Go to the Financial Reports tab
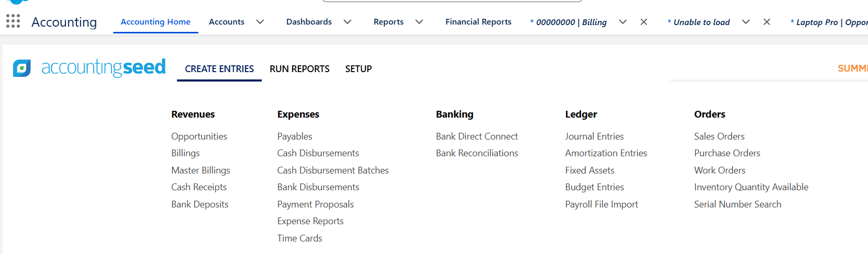 tap(478, 22)
